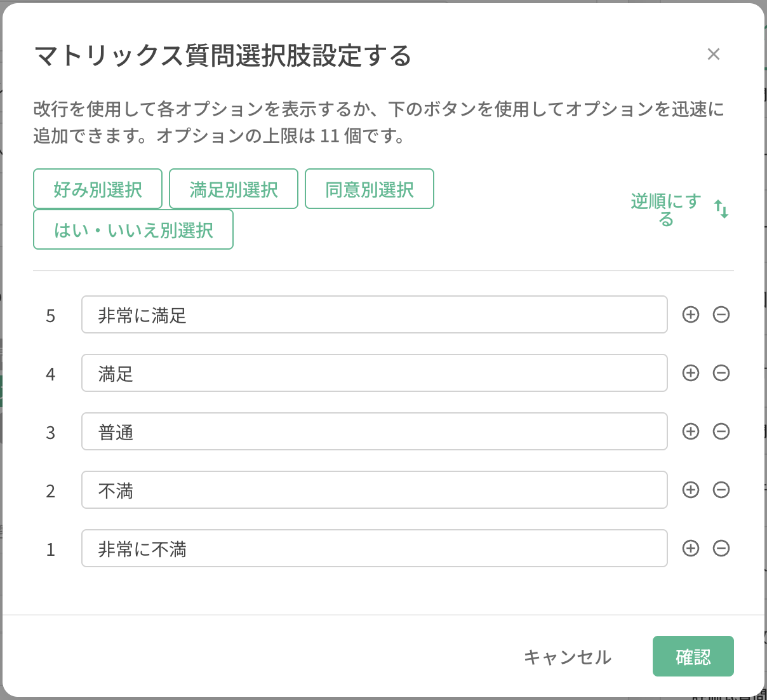Add option after 非常に満足 row
Viewport: 767px width, 700px height.
691,314
